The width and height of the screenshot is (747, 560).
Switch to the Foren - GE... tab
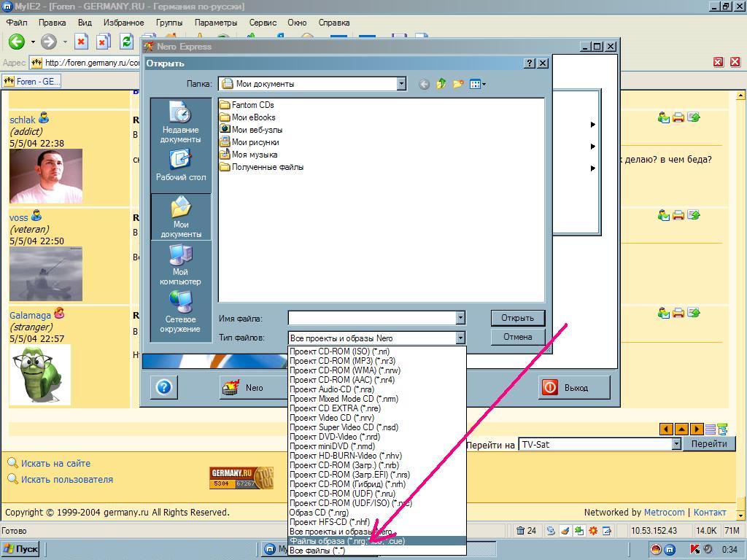pos(32,82)
